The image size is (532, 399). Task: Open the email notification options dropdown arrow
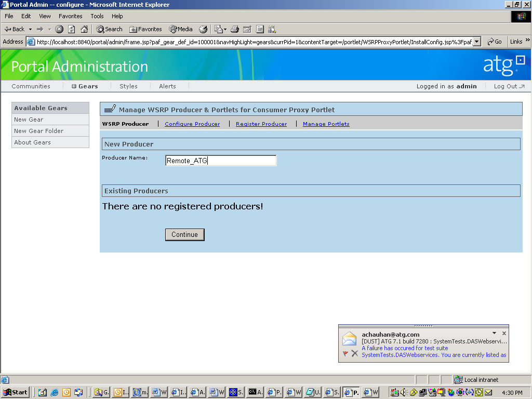495,333
